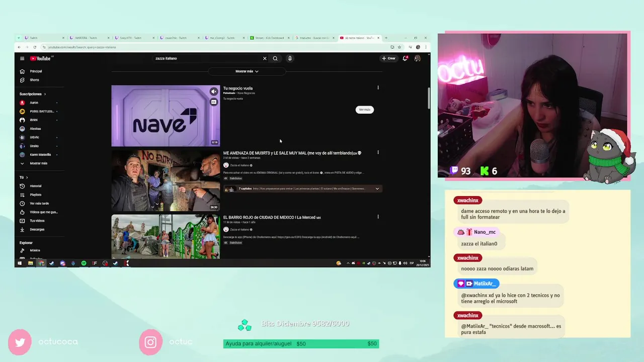Open the Suscripciones section header
Screen dimensions: 644x362
click(x=33, y=94)
